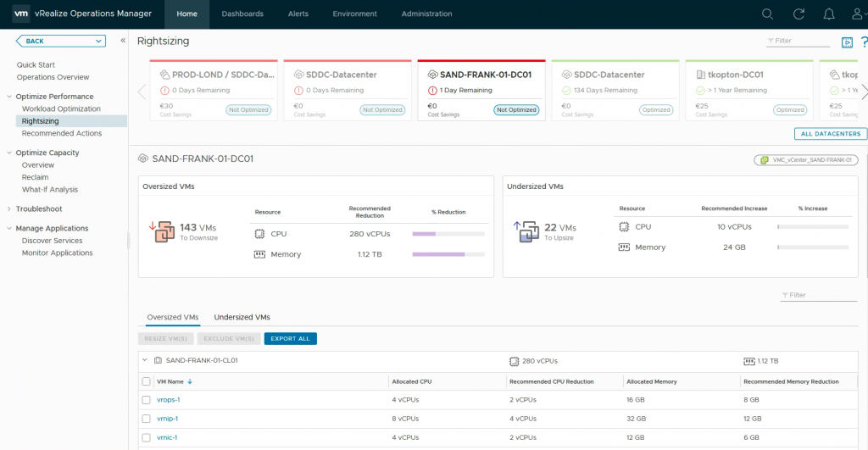Click the ALL DATACENTERS button
The height and width of the screenshot is (450, 868).
coord(831,134)
